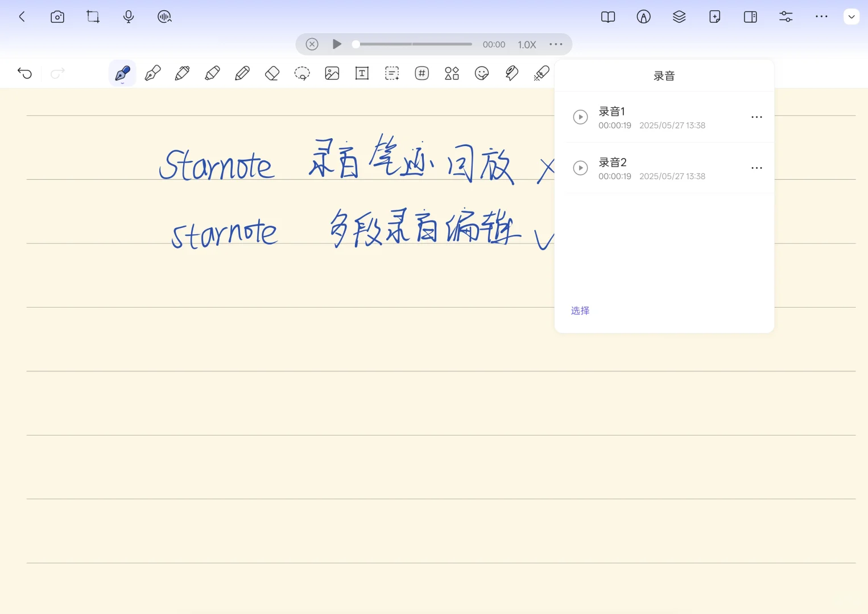
Task: Add a text box with the T tool
Action: (362, 73)
